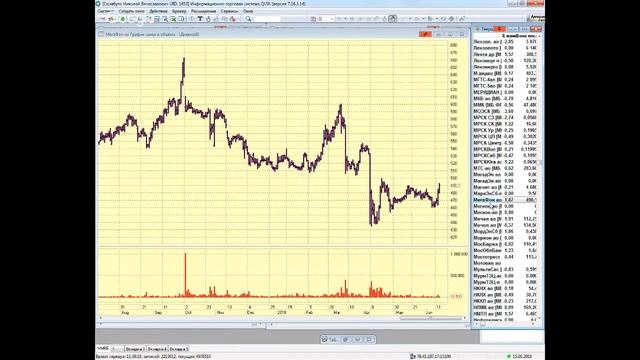
Task: Switch to the Вкладка 3 tab
Action: pos(135,349)
